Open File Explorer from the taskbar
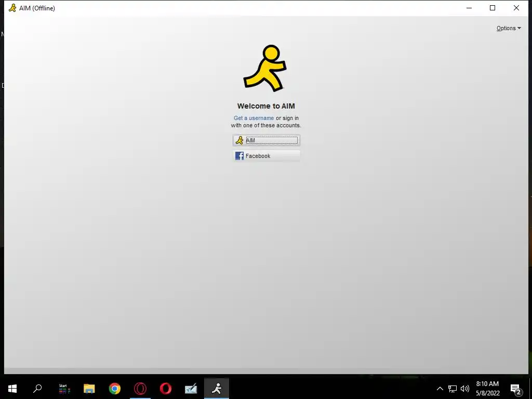Image resolution: width=532 pixels, height=399 pixels. pyautogui.click(x=89, y=389)
